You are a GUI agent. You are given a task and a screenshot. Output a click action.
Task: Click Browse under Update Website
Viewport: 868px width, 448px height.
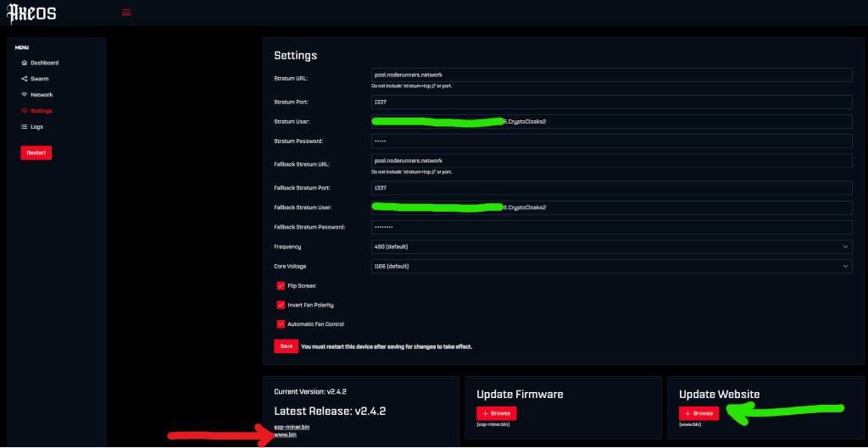699,413
